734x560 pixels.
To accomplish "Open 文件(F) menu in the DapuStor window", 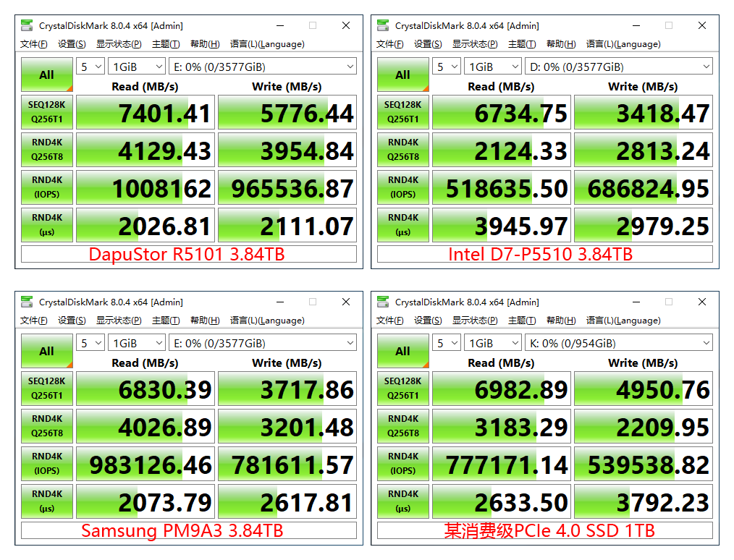I will pyautogui.click(x=34, y=44).
